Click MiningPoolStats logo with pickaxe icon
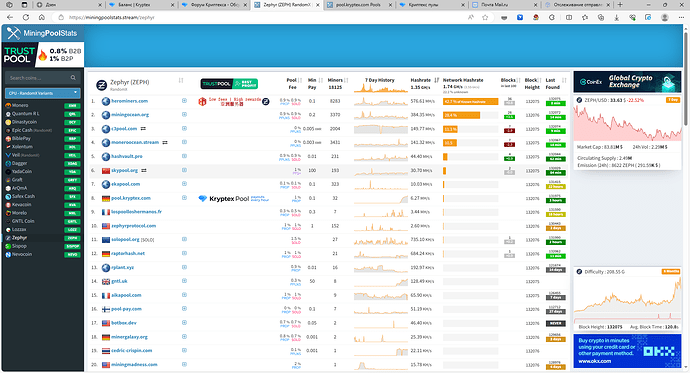Screen dimensions: 690x373 [x=42, y=33]
